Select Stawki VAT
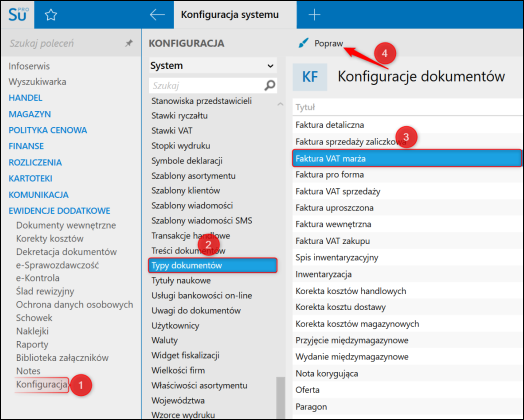 172,131
